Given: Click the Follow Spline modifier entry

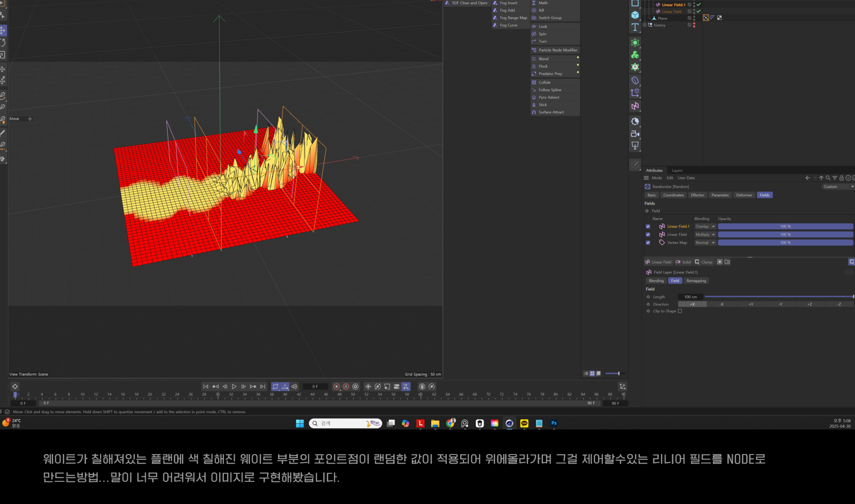Looking at the screenshot, I should pos(555,90).
